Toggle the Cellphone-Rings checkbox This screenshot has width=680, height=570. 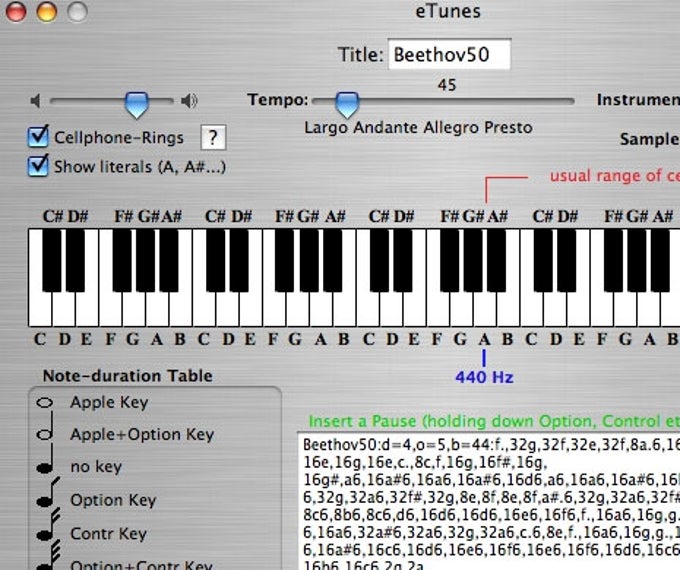38,136
